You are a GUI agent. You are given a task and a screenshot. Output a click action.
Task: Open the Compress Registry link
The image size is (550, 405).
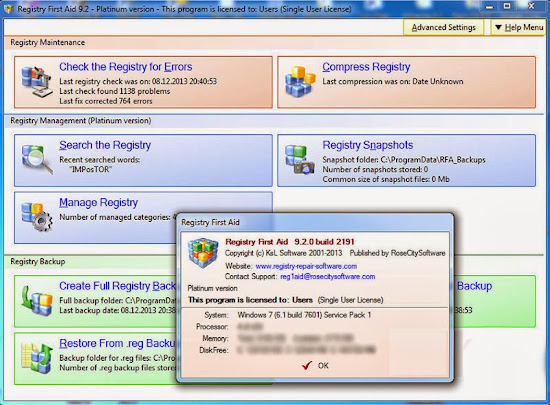(366, 67)
